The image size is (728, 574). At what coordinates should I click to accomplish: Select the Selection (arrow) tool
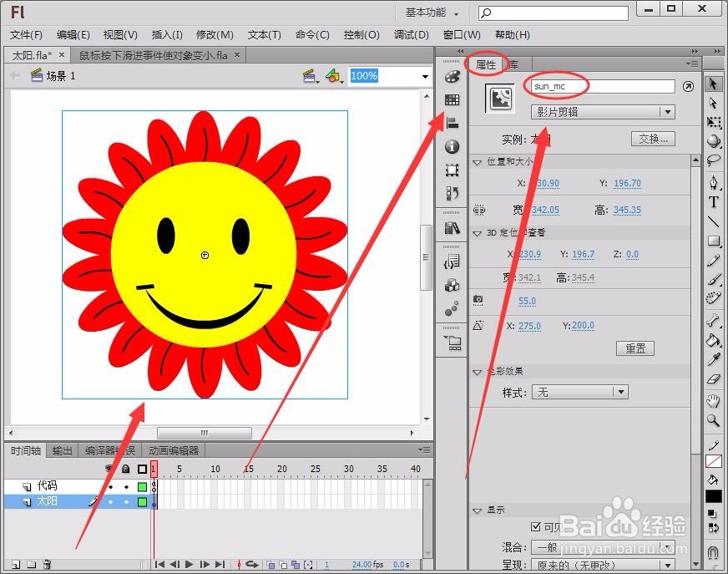point(714,84)
